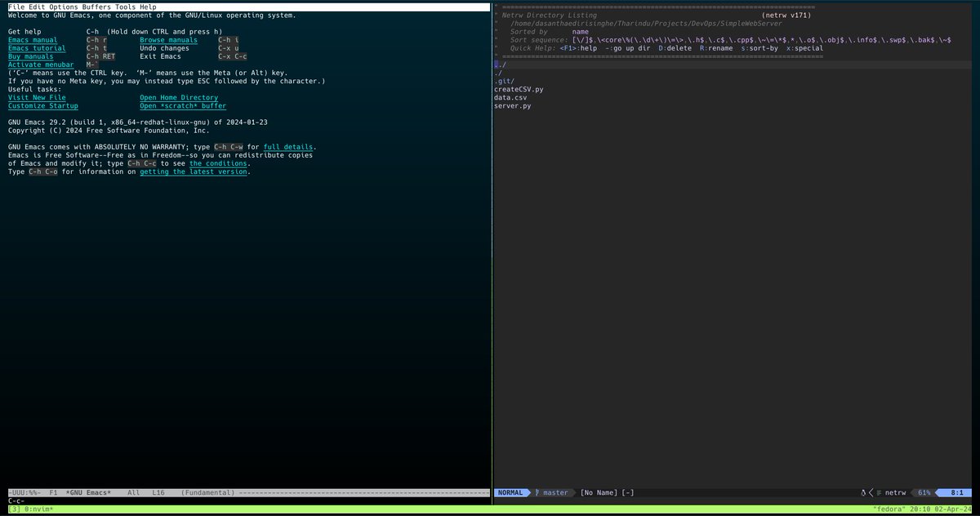The image size is (980, 516).
Task: Open the Browse manuals link
Action: pos(168,40)
